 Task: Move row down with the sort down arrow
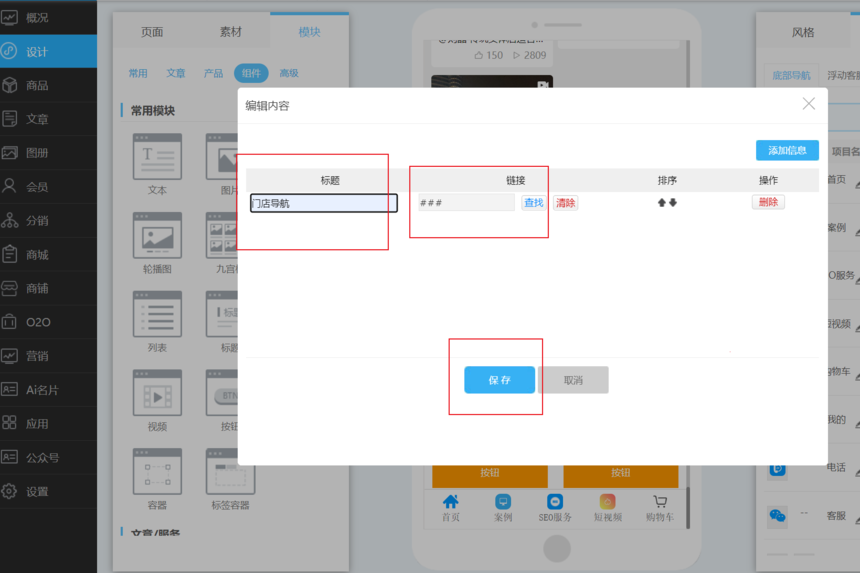tap(673, 203)
